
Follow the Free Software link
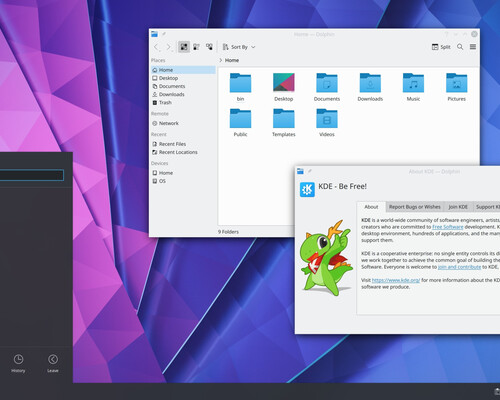(x=448, y=227)
